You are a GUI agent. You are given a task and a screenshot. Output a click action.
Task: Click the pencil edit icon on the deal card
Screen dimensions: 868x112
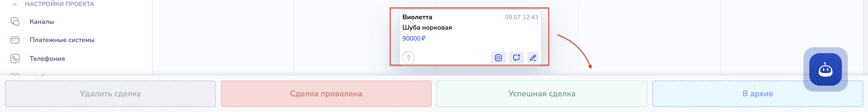tap(533, 58)
